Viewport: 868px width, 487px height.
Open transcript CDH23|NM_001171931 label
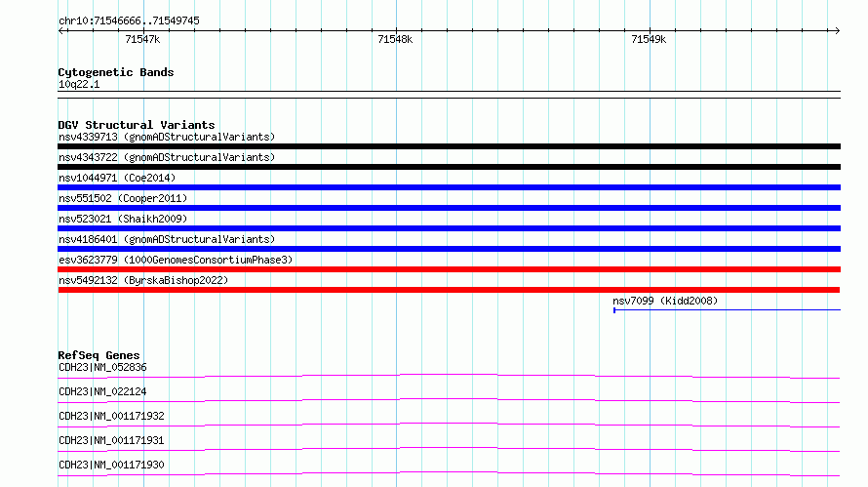coord(111,440)
